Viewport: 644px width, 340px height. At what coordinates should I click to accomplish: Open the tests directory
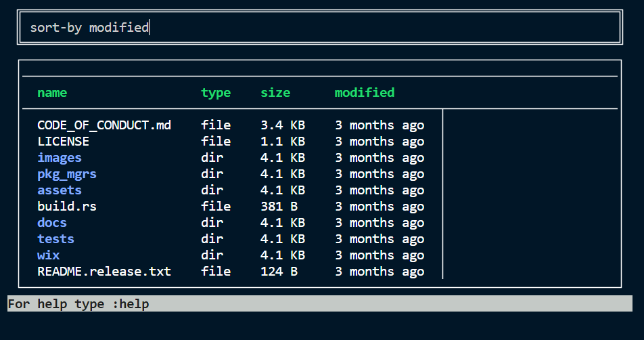[x=56, y=239]
